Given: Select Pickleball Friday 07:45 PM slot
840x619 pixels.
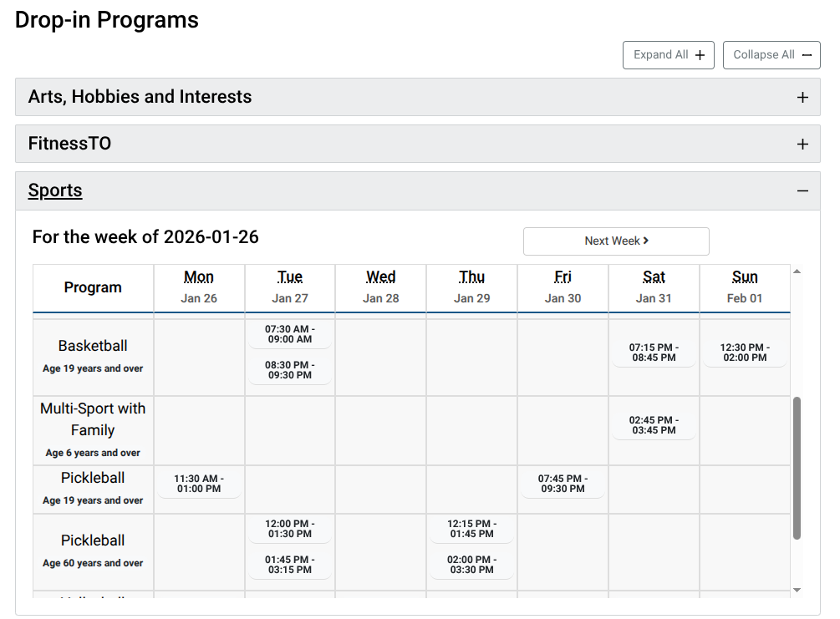Looking at the screenshot, I should pos(563,484).
